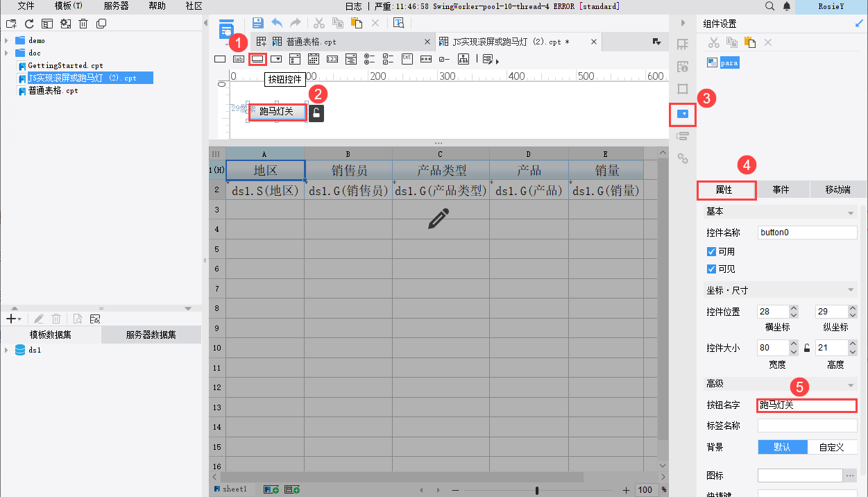Click the 跑马灯关 button on the canvas
The image size is (868, 497).
point(277,112)
